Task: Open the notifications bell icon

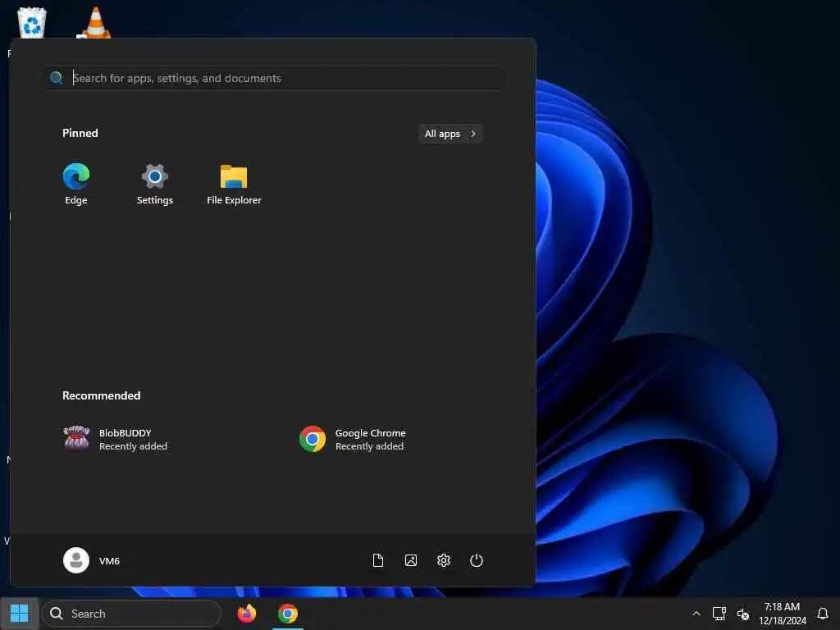Action: pos(823,614)
